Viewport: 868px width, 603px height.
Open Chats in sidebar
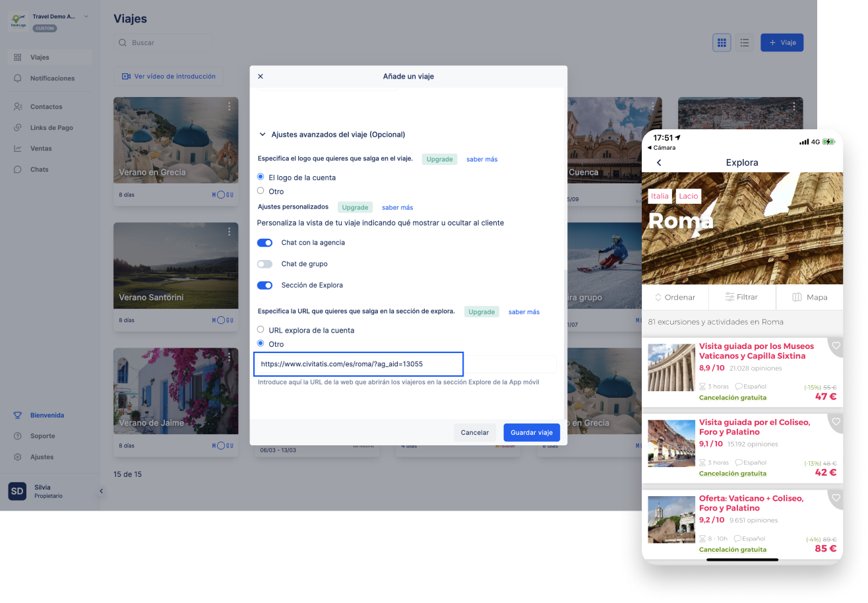[x=50, y=170]
